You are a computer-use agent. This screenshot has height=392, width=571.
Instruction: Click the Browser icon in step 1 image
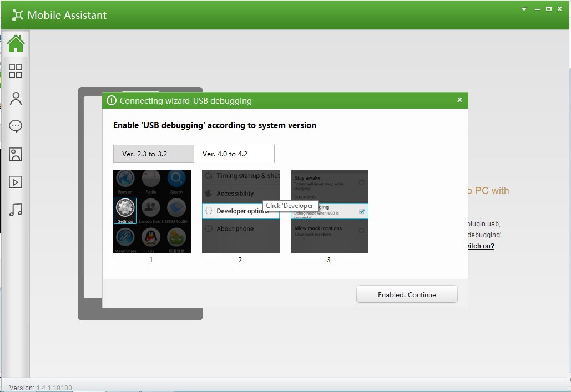tap(125, 179)
